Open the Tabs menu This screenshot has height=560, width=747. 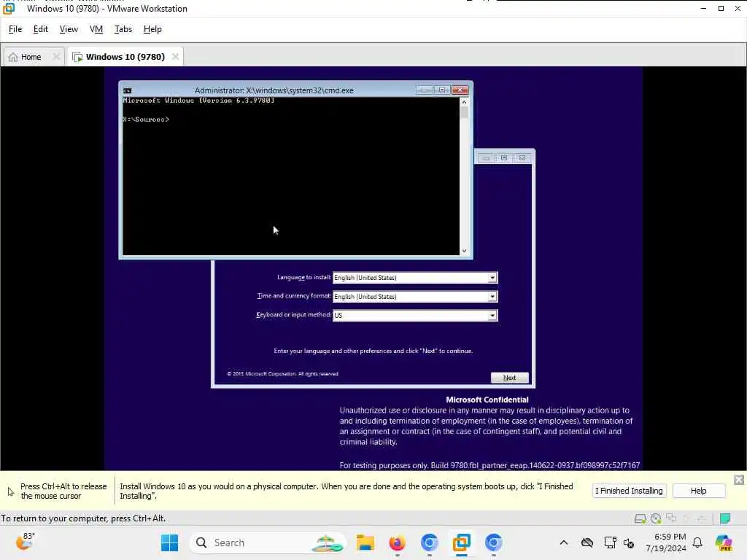[123, 29]
